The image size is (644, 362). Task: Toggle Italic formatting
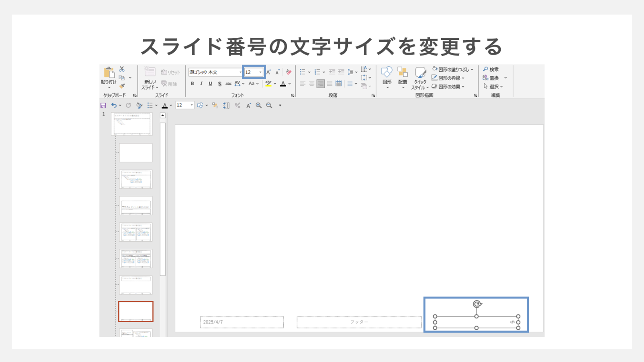coord(201,84)
